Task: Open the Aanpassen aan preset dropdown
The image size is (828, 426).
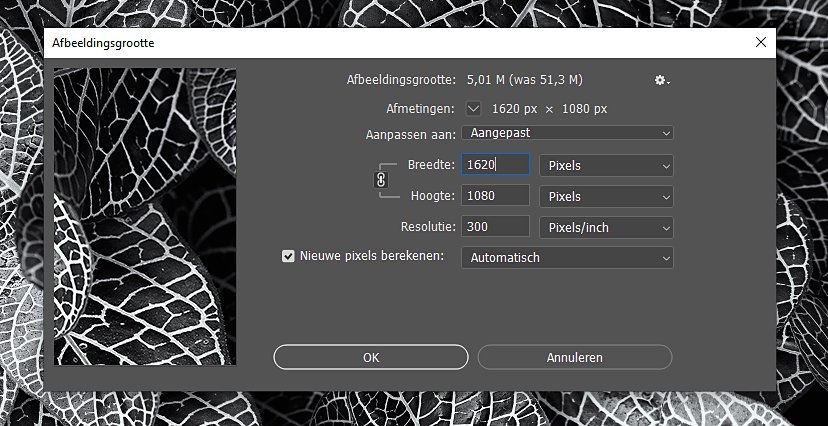Action: pos(566,133)
